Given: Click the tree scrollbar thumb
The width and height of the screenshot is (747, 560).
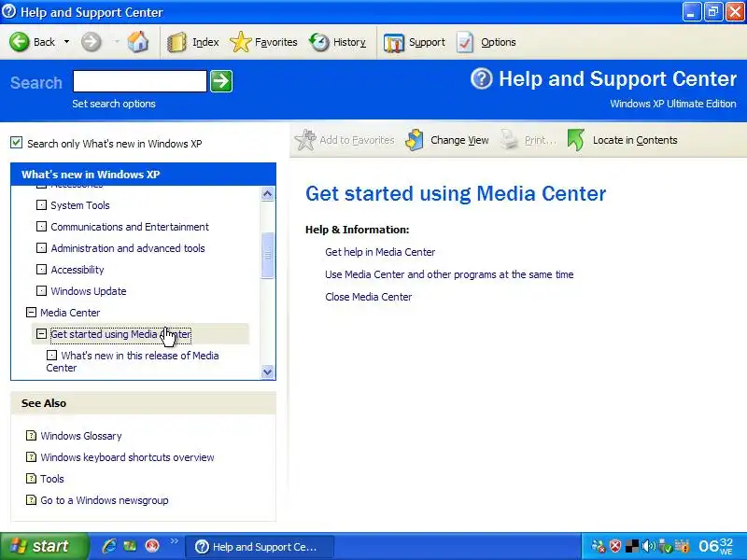Looking at the screenshot, I should coord(268,255).
